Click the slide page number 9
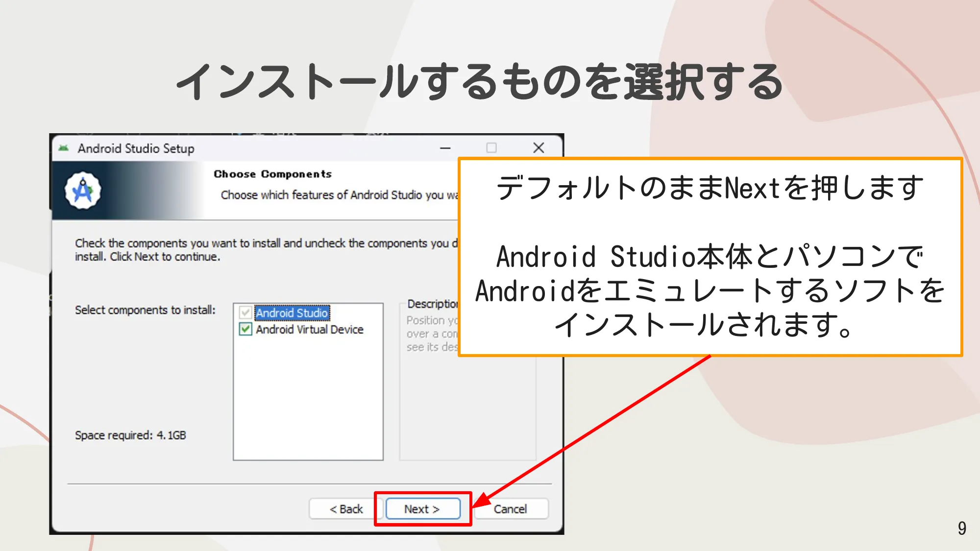 click(x=962, y=528)
